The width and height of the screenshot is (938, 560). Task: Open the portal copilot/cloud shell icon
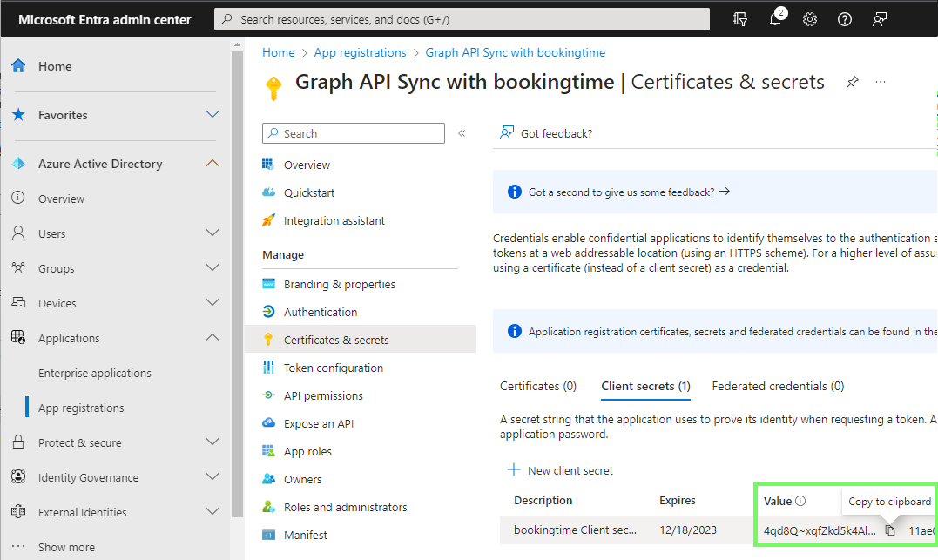click(740, 19)
